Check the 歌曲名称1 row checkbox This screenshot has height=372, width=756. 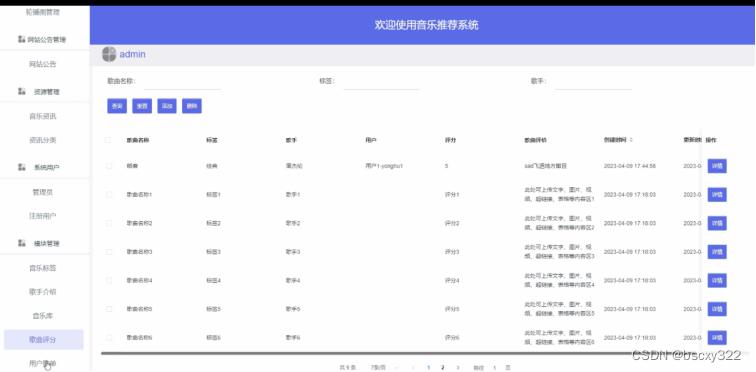click(x=108, y=194)
